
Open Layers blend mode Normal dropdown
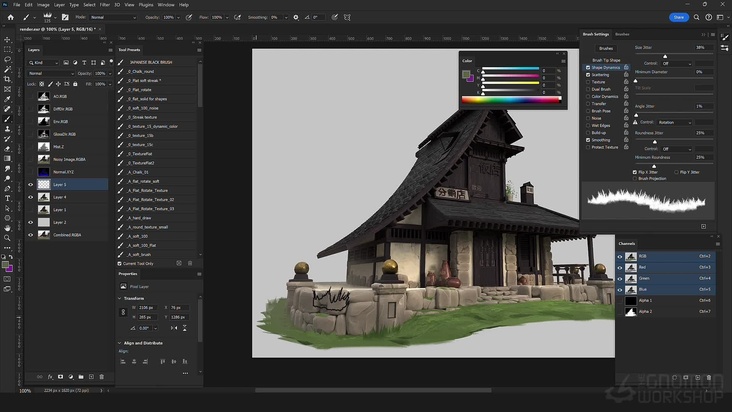(51, 74)
